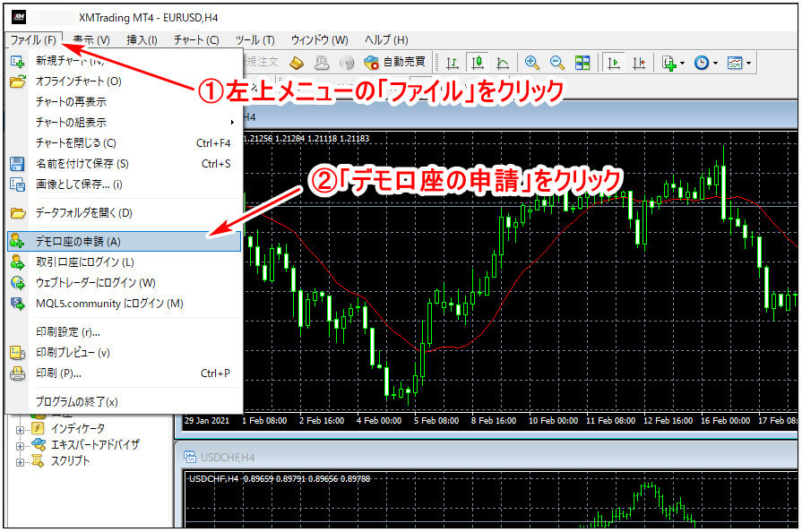Click the save-image icon beside 画像として保存

point(17,184)
